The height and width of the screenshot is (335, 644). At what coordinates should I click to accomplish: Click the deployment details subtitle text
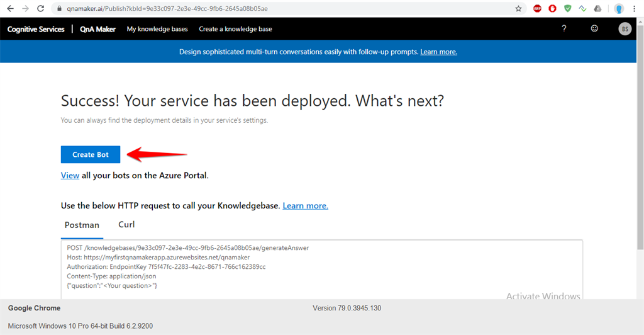pos(164,120)
